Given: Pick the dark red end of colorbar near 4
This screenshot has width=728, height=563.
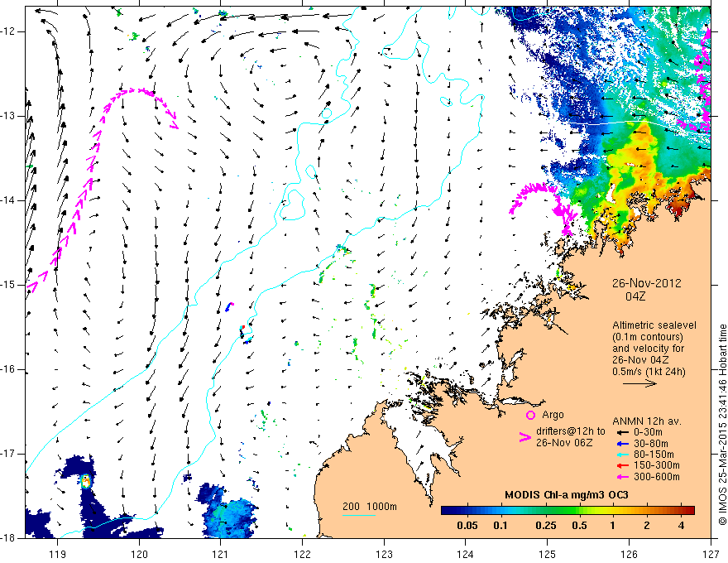Looking at the screenshot, I should coord(688,511).
